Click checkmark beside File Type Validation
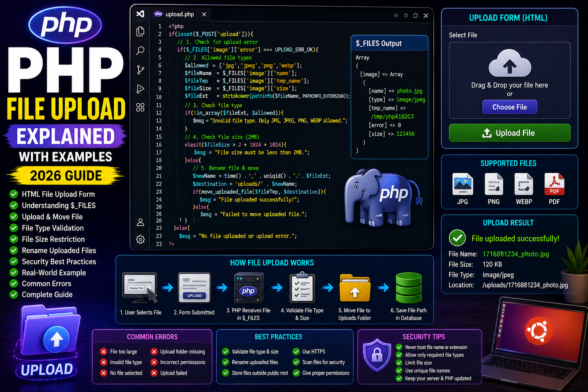Image resolution: width=588 pixels, height=392 pixels. point(14,228)
